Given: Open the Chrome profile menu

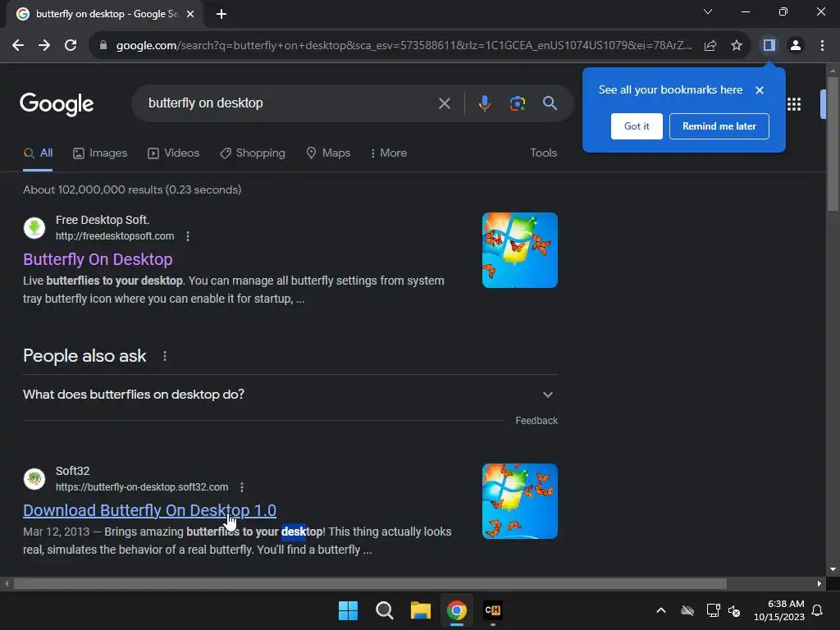Looking at the screenshot, I should [x=796, y=46].
